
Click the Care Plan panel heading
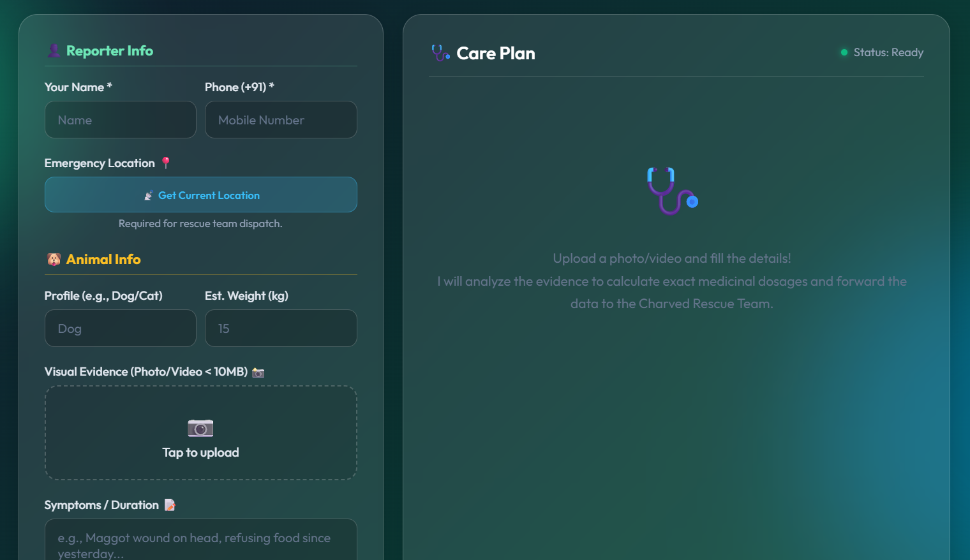coord(496,53)
